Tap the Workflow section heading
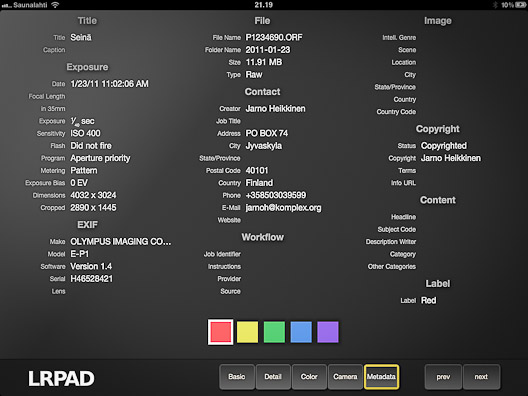This screenshot has height=396, width=528. coord(263,237)
